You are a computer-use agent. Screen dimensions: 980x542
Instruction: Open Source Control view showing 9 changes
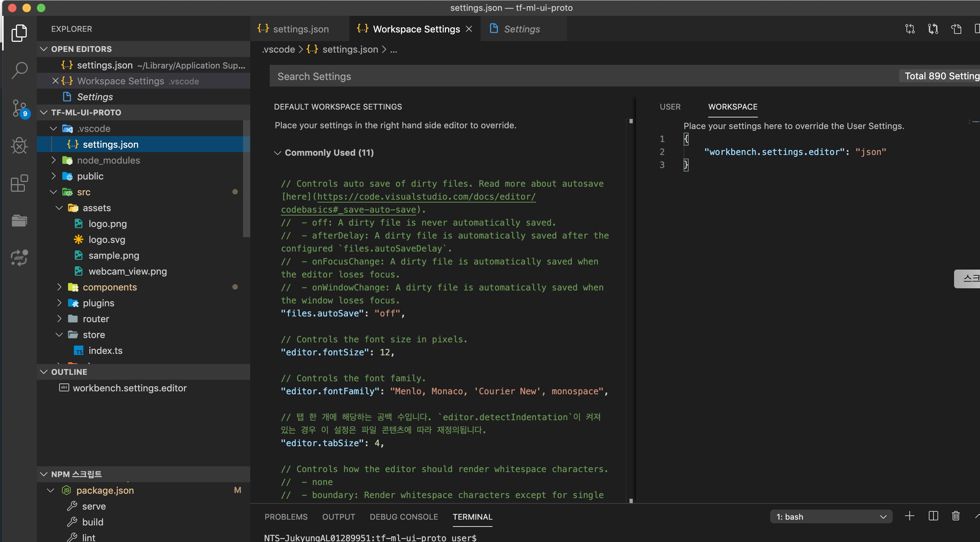coord(19,108)
